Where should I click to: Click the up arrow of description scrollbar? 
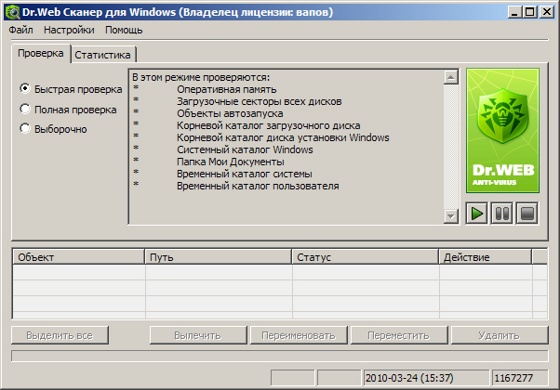point(451,77)
